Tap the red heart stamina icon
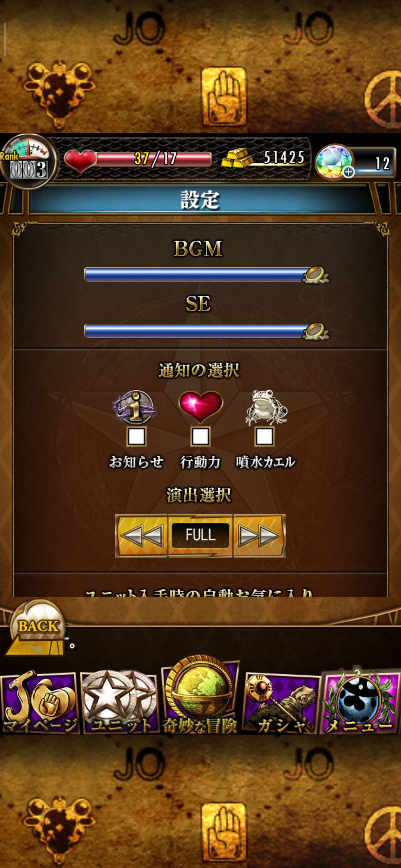 (x=80, y=160)
